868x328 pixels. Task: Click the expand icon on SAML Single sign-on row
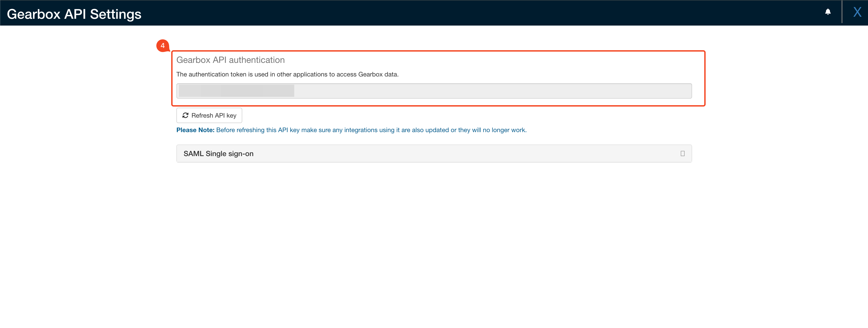(683, 153)
